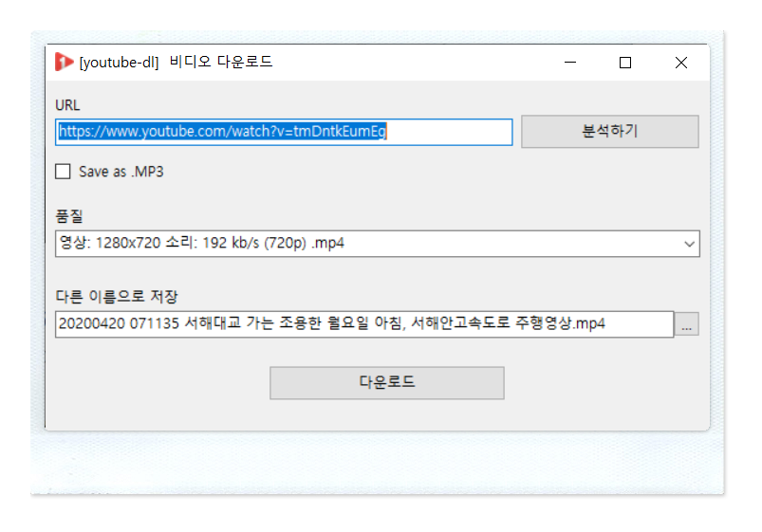This screenshot has height=532, width=762.
Task: Click the 'URL' label
Action: (x=67, y=105)
